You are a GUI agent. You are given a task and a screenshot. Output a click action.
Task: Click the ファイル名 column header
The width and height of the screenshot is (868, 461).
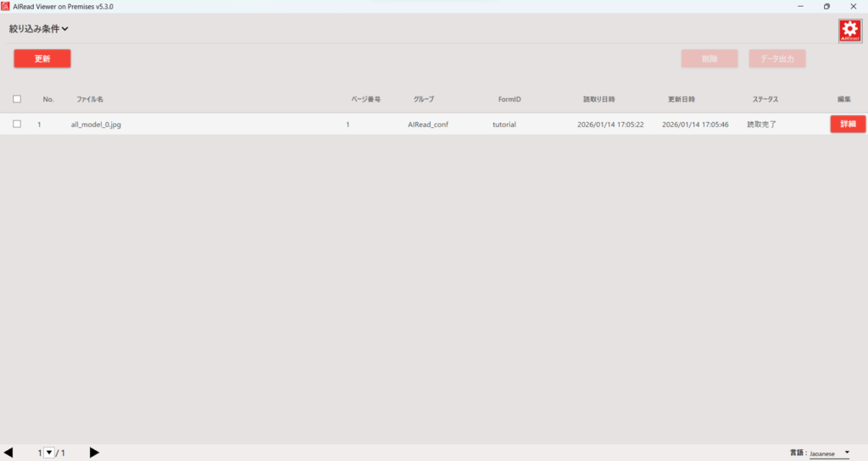[x=89, y=99]
